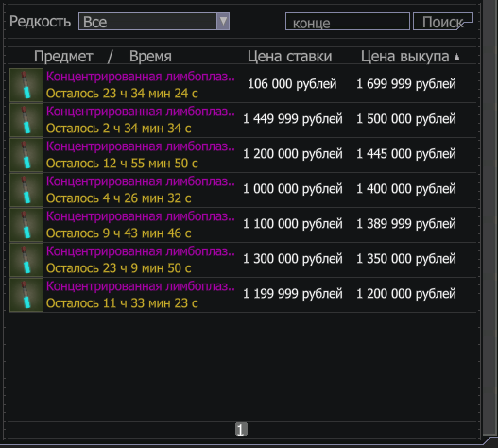Focus search field containing 'конце'
This screenshot has width=498, height=448.
348,22
